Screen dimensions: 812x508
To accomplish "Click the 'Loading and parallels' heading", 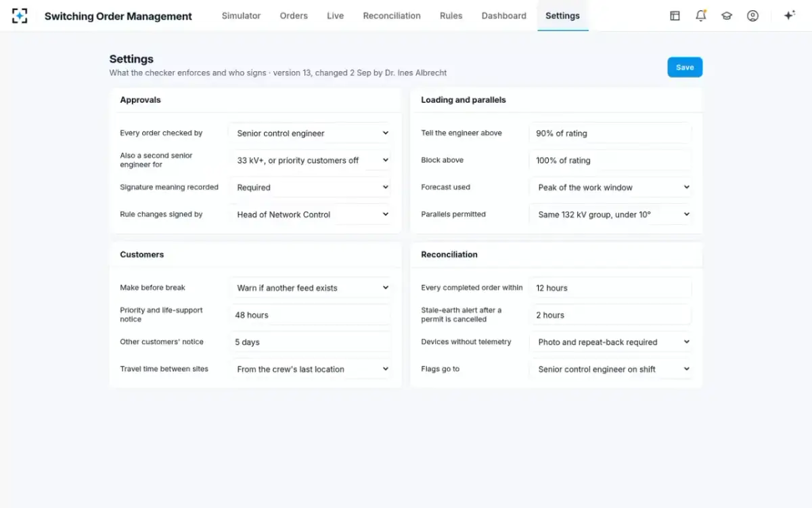I will click(x=464, y=100).
